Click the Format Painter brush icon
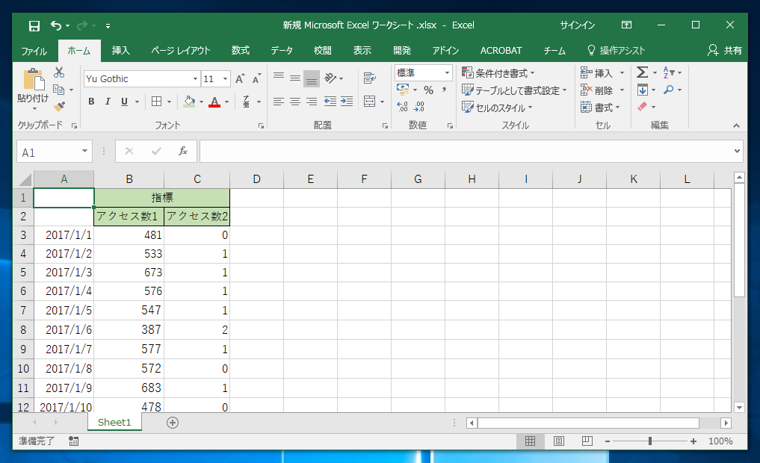This screenshot has width=760, height=463. [x=59, y=106]
